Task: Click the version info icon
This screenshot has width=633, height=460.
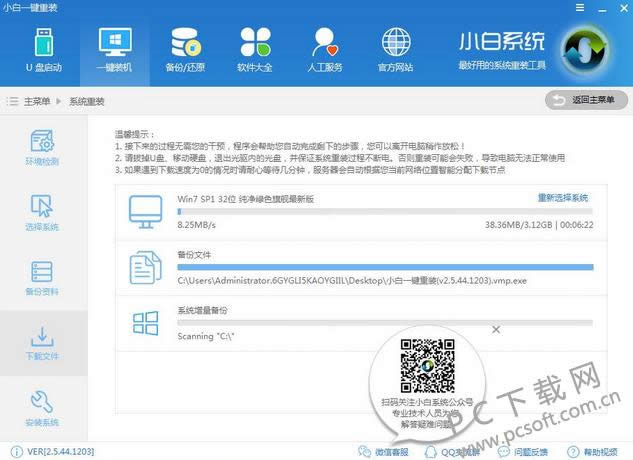Action: point(17,452)
